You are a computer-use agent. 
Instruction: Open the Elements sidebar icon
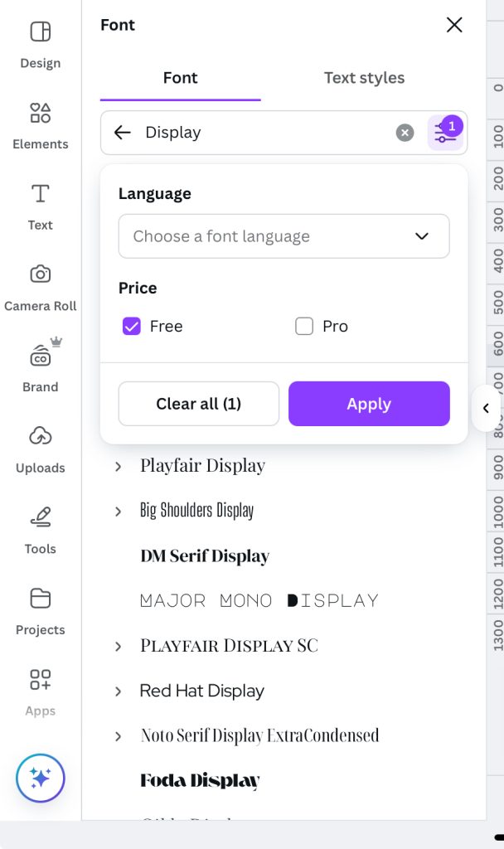tap(40, 113)
